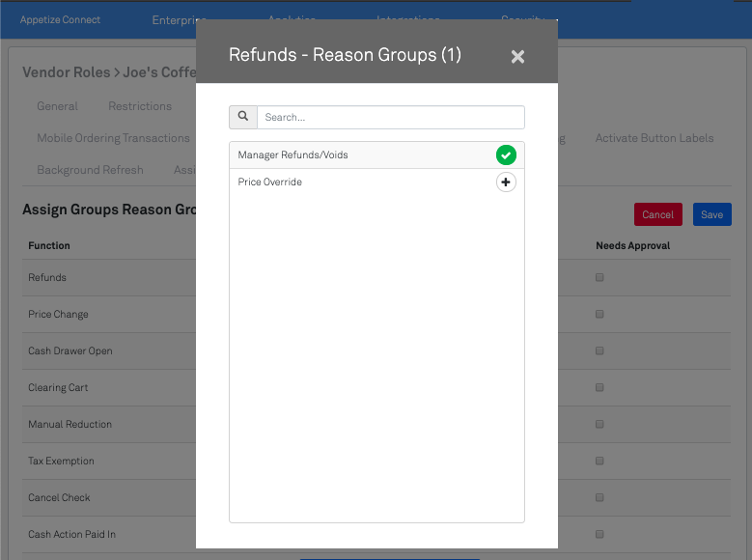Tick Needs Approval for Tax Exemption
Screen dimensions: 752x560
pyautogui.click(x=599, y=461)
